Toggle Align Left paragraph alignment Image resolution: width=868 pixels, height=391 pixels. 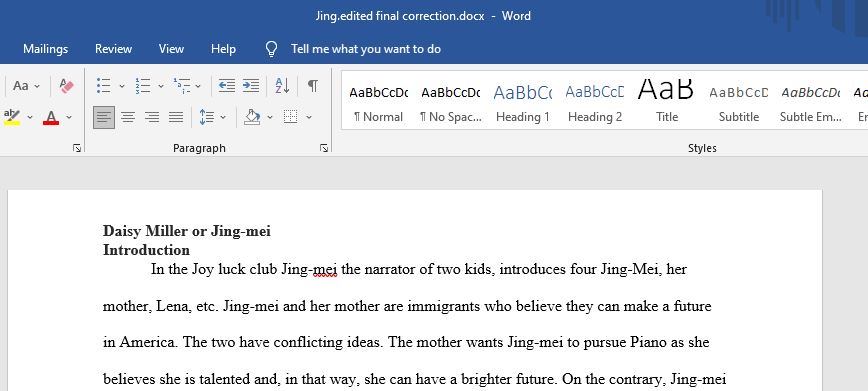[104, 117]
